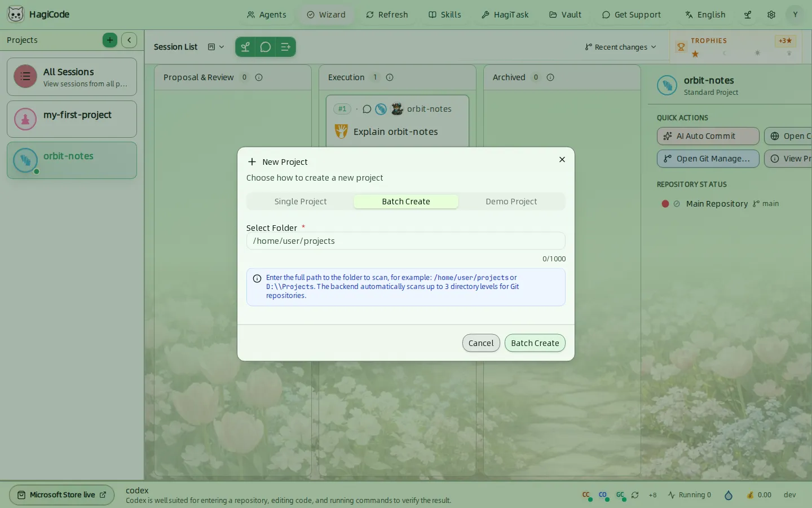Show info for Archived column
The width and height of the screenshot is (812, 508).
tap(550, 77)
